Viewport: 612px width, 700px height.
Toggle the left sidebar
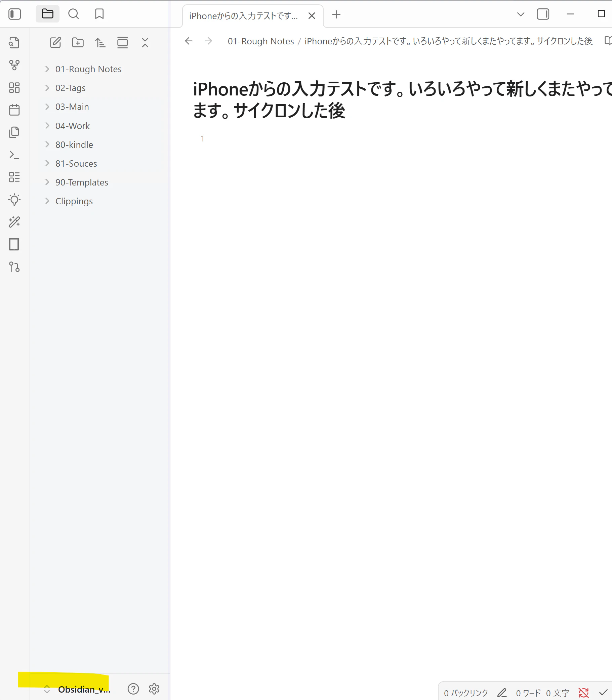click(15, 14)
